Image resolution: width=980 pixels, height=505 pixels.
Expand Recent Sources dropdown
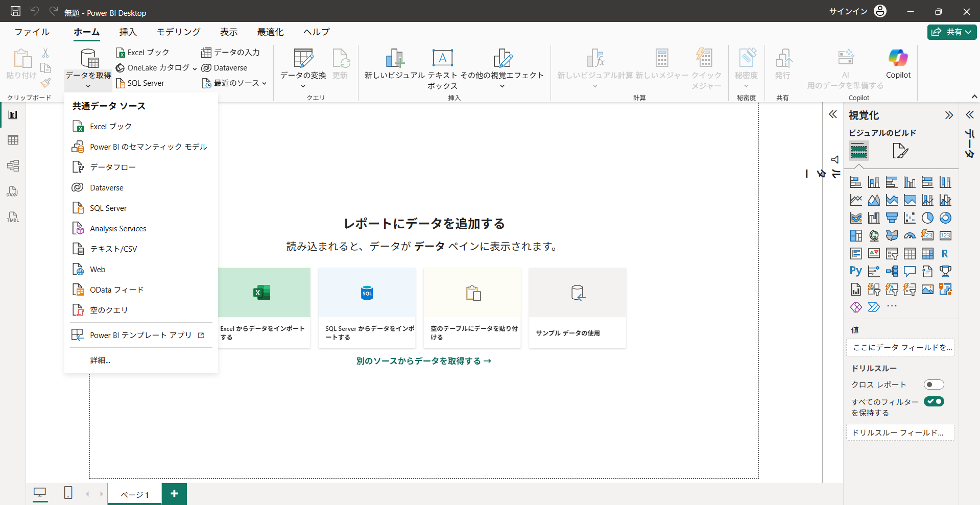point(264,83)
